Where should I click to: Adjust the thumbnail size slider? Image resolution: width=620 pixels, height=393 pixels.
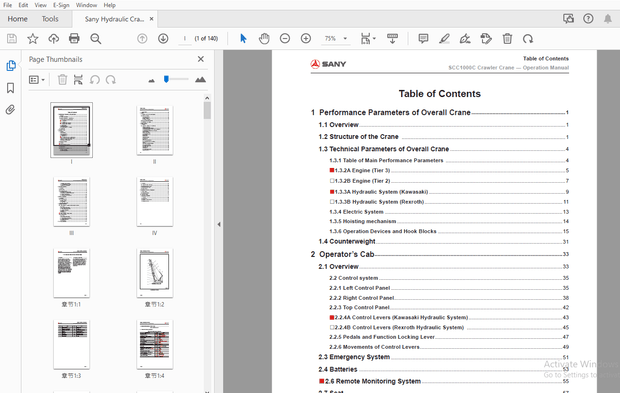pos(166,79)
